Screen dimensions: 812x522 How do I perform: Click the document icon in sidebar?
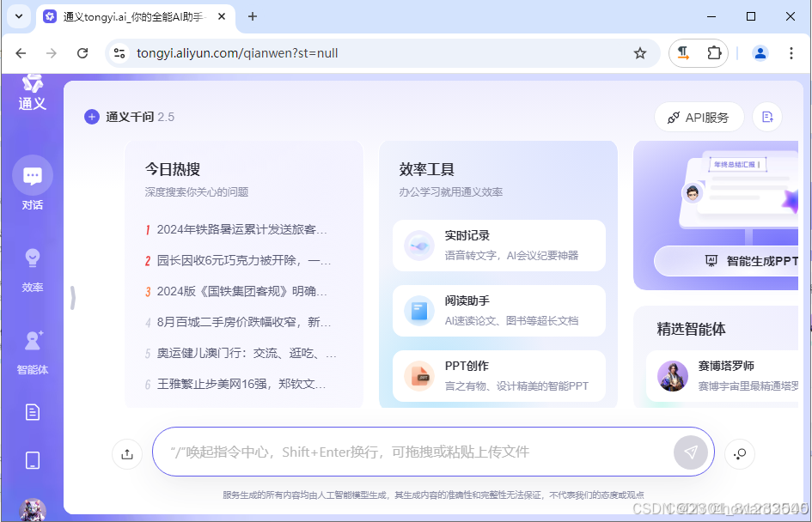click(33, 412)
